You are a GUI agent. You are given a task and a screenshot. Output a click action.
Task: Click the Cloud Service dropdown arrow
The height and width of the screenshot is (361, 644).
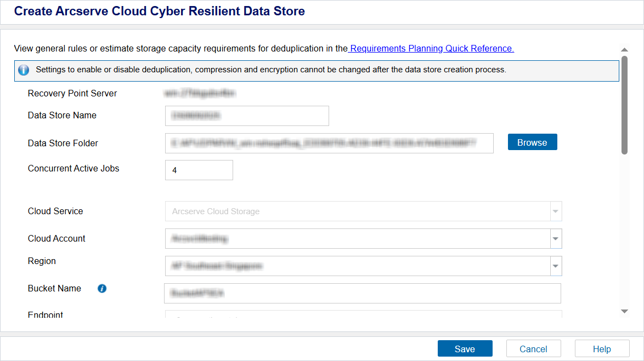pyautogui.click(x=556, y=211)
